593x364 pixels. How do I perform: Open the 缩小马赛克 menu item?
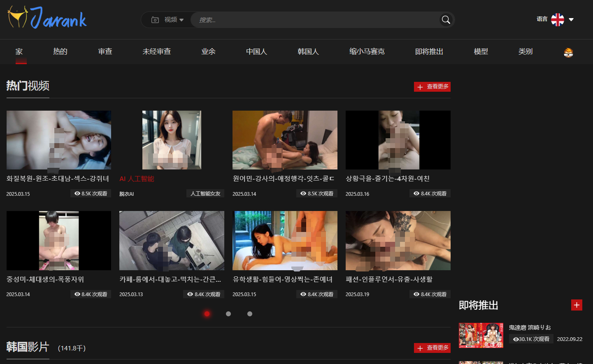pos(367,51)
